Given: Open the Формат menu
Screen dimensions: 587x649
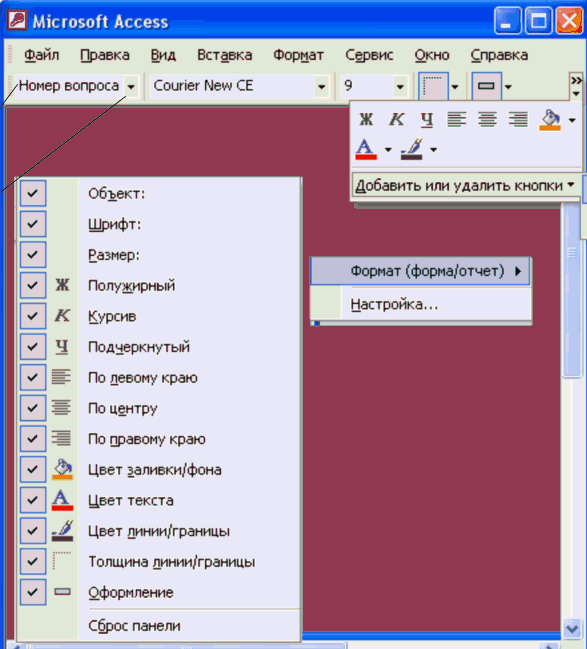Looking at the screenshot, I should [x=298, y=55].
